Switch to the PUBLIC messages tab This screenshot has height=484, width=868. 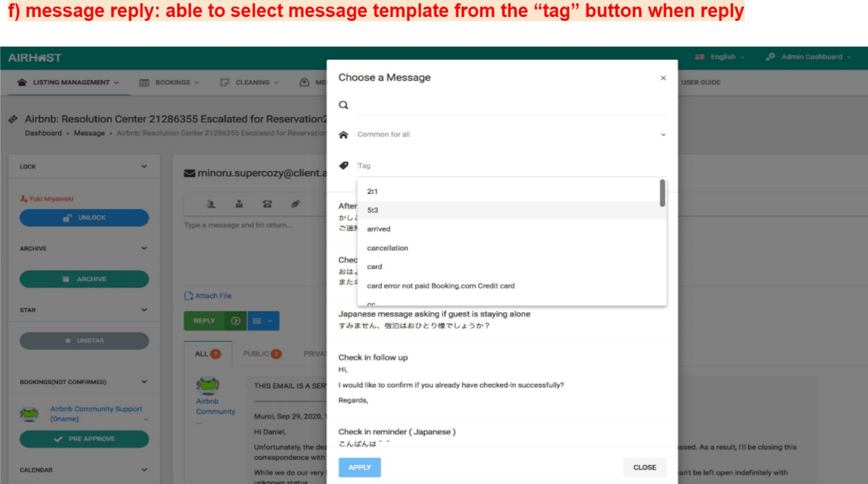(x=262, y=354)
